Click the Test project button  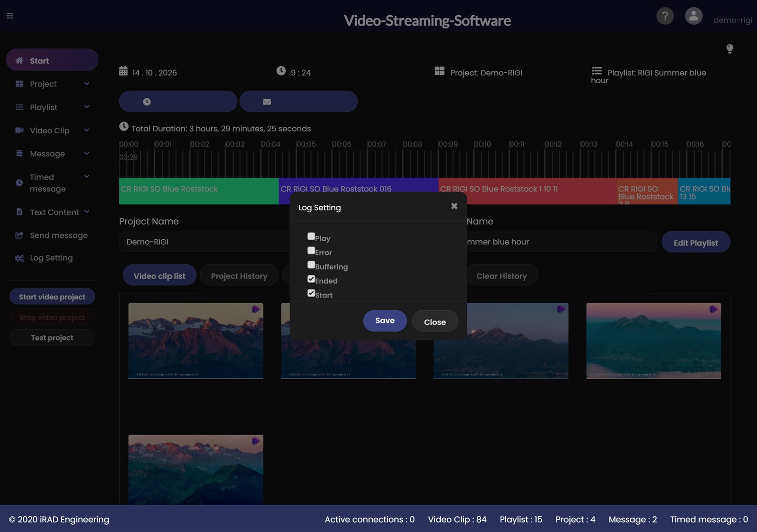tap(52, 338)
